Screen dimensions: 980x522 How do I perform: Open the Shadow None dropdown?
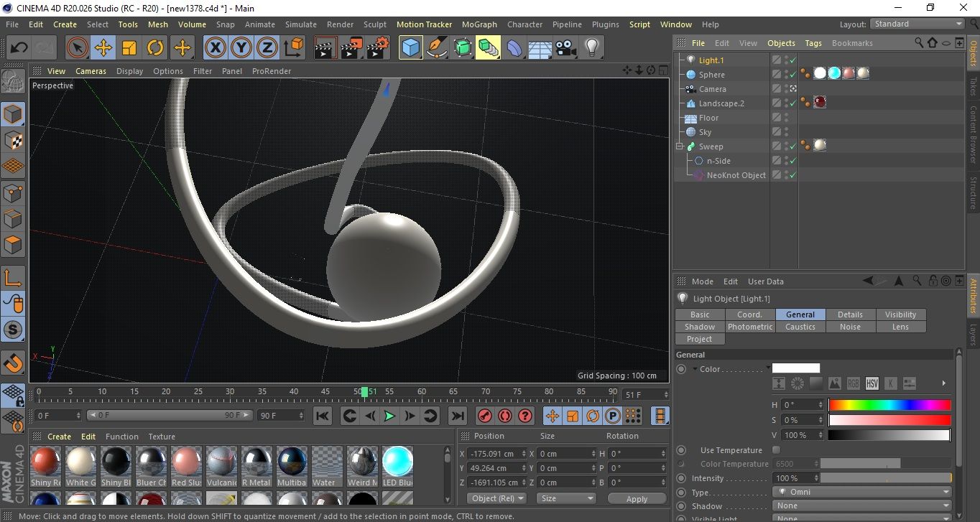pos(862,506)
